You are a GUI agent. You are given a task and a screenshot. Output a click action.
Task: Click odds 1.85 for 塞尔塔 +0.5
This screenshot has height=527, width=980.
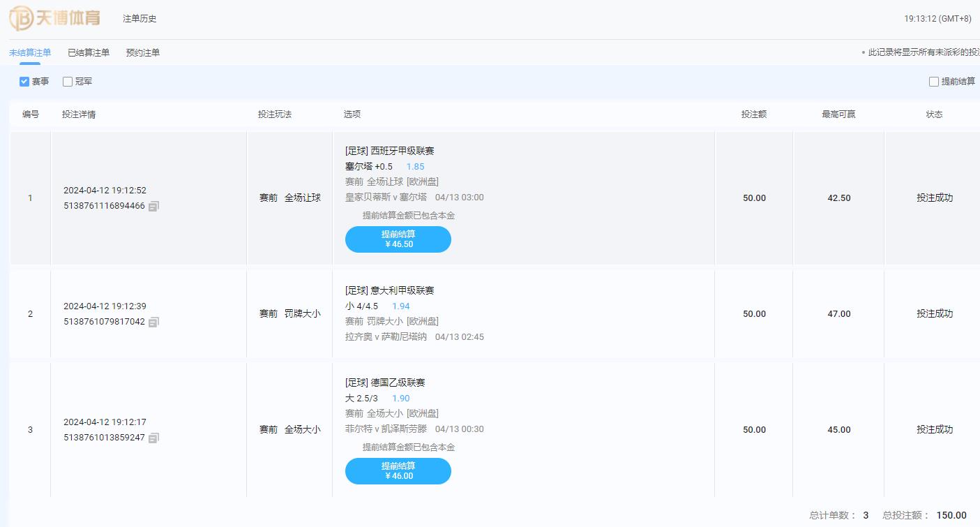415,167
